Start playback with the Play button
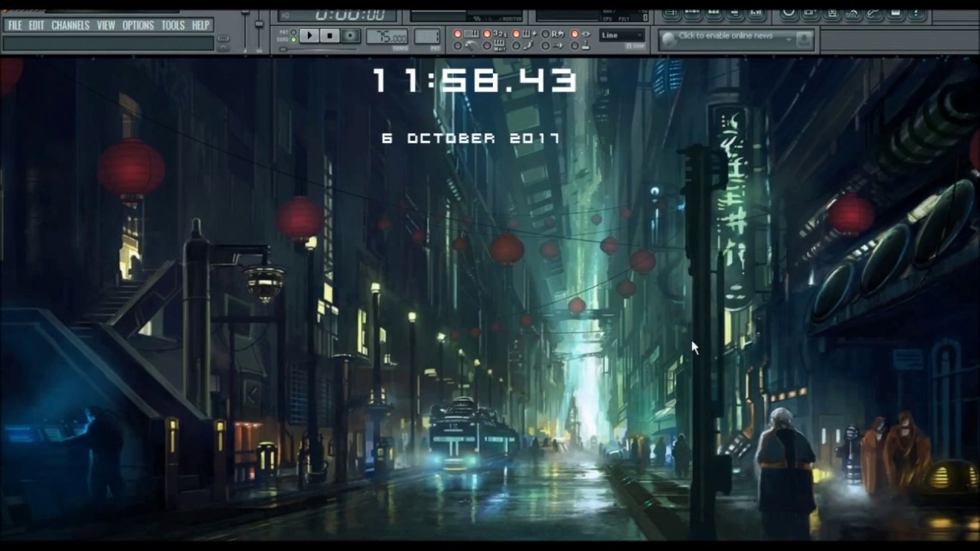Viewport: 980px width, 551px height. 309,35
